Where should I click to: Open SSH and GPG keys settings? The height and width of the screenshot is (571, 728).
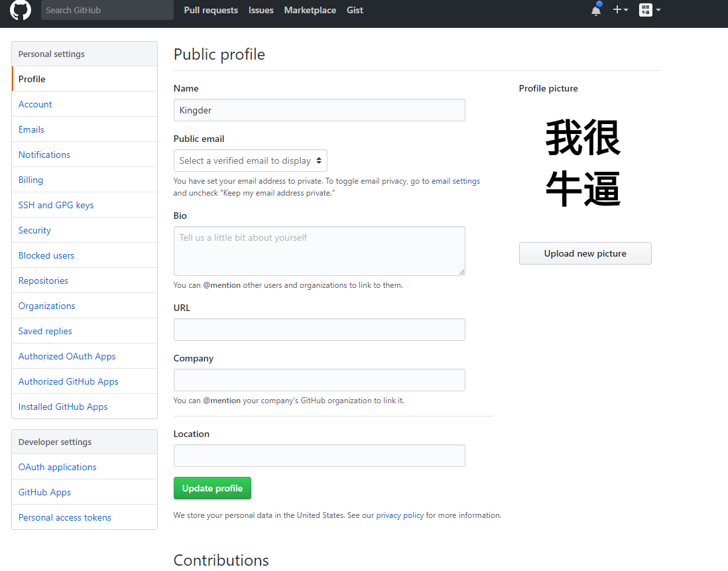click(84, 205)
